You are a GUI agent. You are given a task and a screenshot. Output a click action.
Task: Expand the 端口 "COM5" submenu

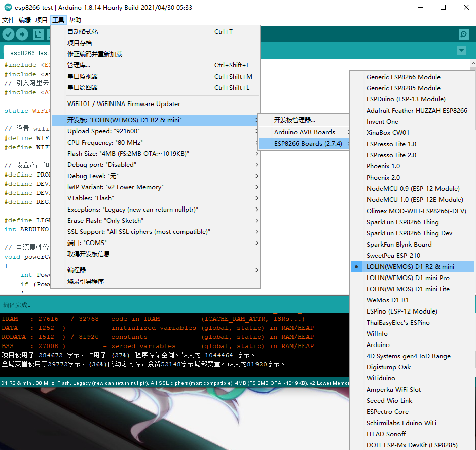click(155, 243)
